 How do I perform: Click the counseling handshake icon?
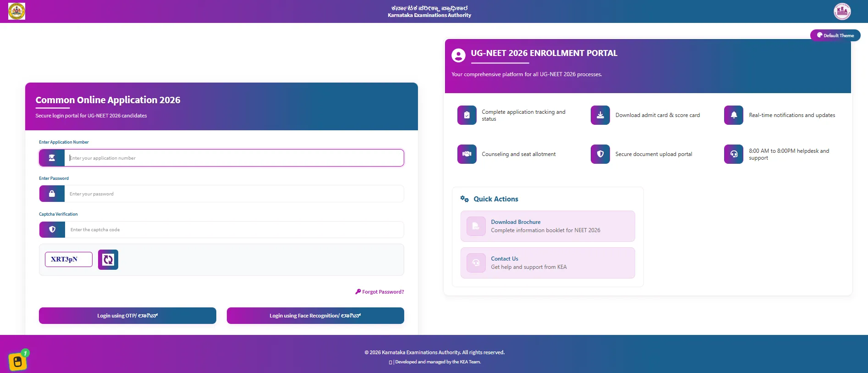click(467, 154)
